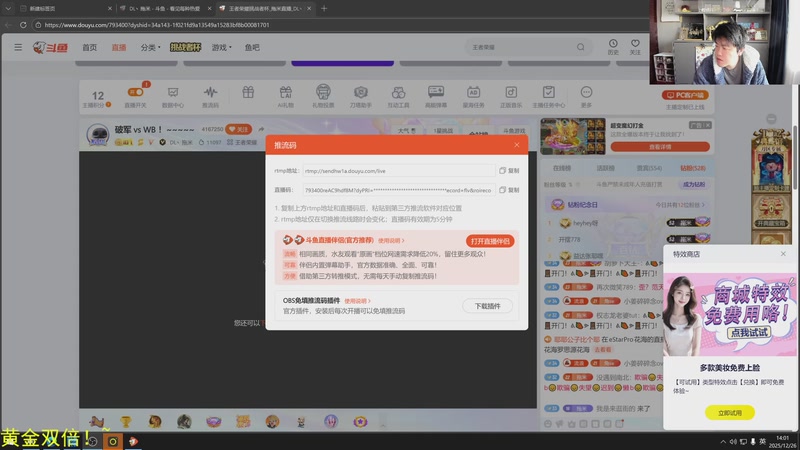Go to 首页 in the navigation
Screen dimensions: 800x450
click(89, 47)
